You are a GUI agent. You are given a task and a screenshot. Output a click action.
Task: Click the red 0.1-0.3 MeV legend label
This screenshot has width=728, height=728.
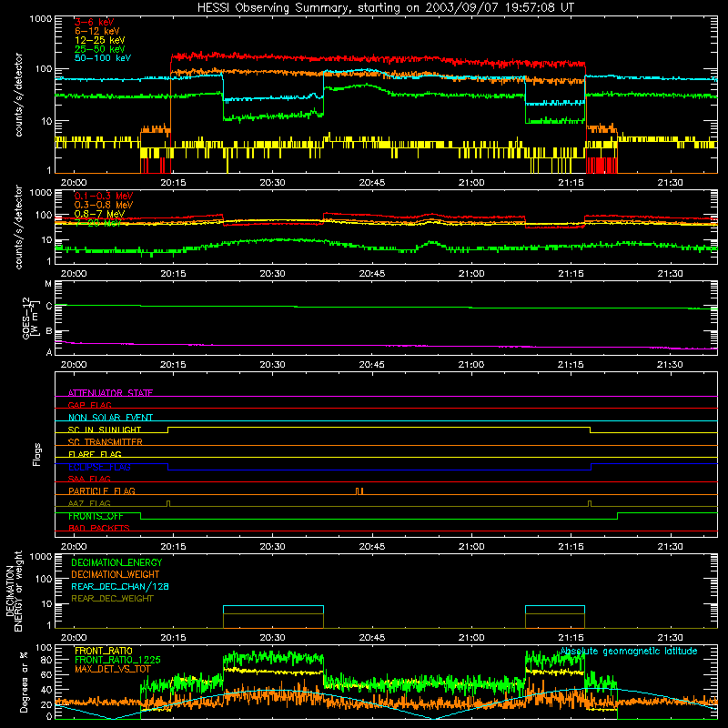tap(104, 196)
